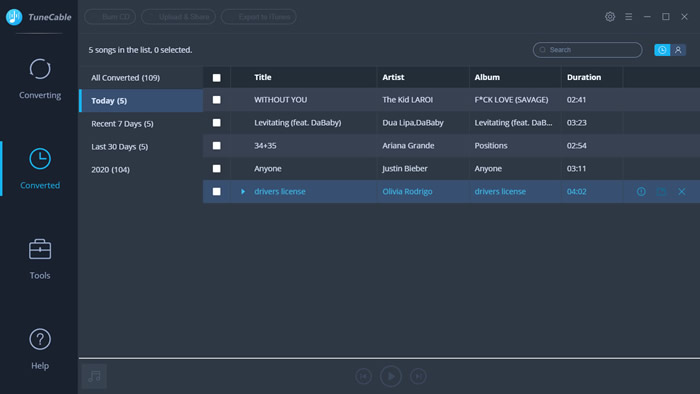Switch to sort by artist person icon

tap(678, 50)
